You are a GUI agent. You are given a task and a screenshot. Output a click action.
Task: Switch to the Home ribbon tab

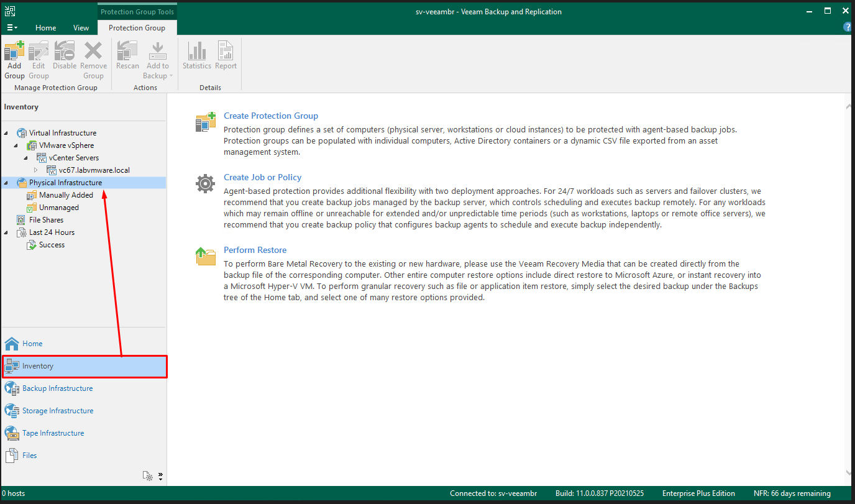coord(45,27)
